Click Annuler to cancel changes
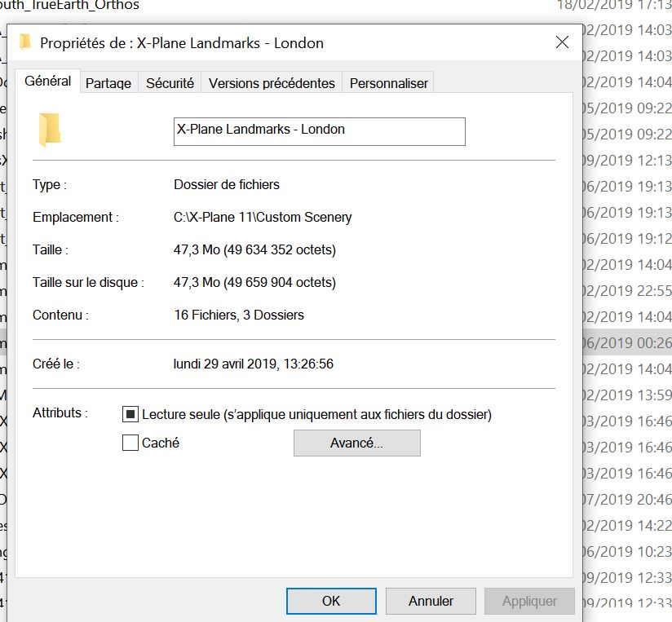This screenshot has width=672, height=622. click(x=431, y=601)
